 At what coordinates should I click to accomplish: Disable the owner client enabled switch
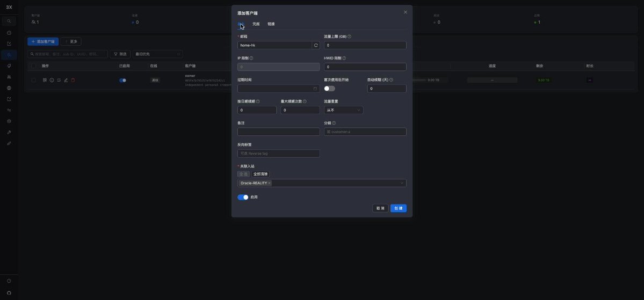[122, 81]
